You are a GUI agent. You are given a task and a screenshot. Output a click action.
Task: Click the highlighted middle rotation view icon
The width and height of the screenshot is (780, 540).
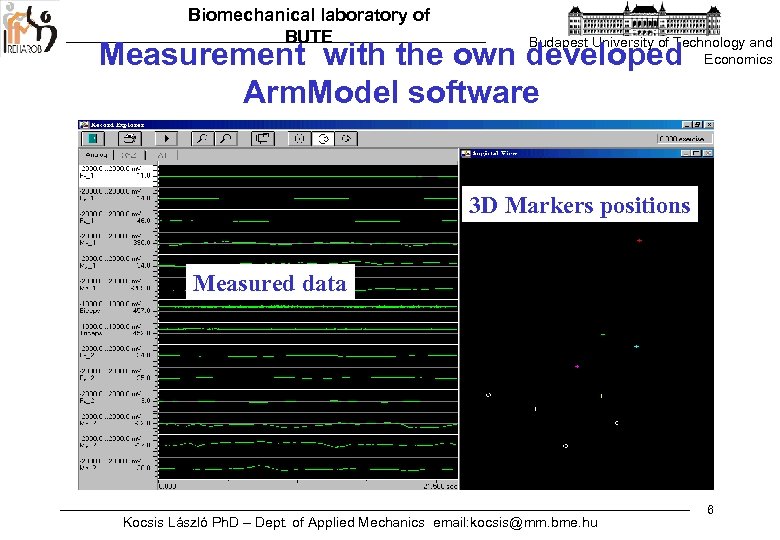tap(323, 139)
